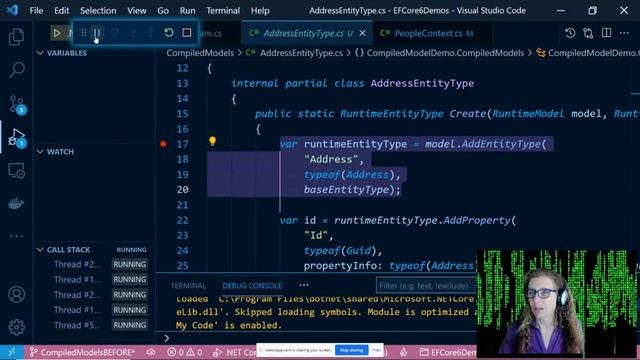The height and width of the screenshot is (360, 640).
Task: Click the CompiledModelsBEFORE branch in status bar
Action: [x=82, y=352]
